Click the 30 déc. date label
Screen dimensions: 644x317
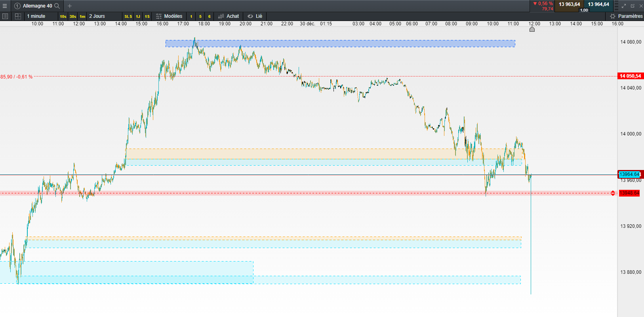pyautogui.click(x=307, y=24)
